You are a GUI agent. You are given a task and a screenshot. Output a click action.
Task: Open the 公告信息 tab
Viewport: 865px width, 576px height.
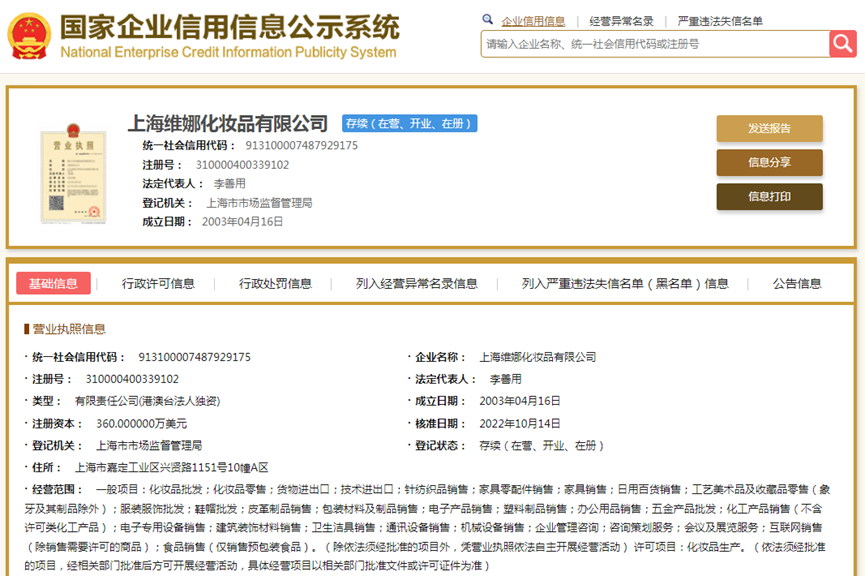pyautogui.click(x=797, y=284)
